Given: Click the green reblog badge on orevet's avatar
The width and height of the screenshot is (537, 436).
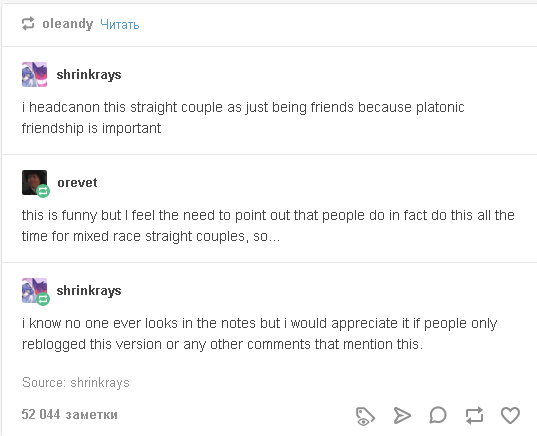Looking at the screenshot, I should (x=43, y=191).
